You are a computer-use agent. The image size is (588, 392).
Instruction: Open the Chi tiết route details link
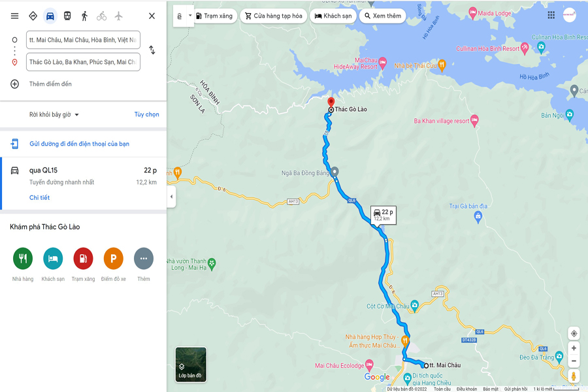click(x=39, y=198)
